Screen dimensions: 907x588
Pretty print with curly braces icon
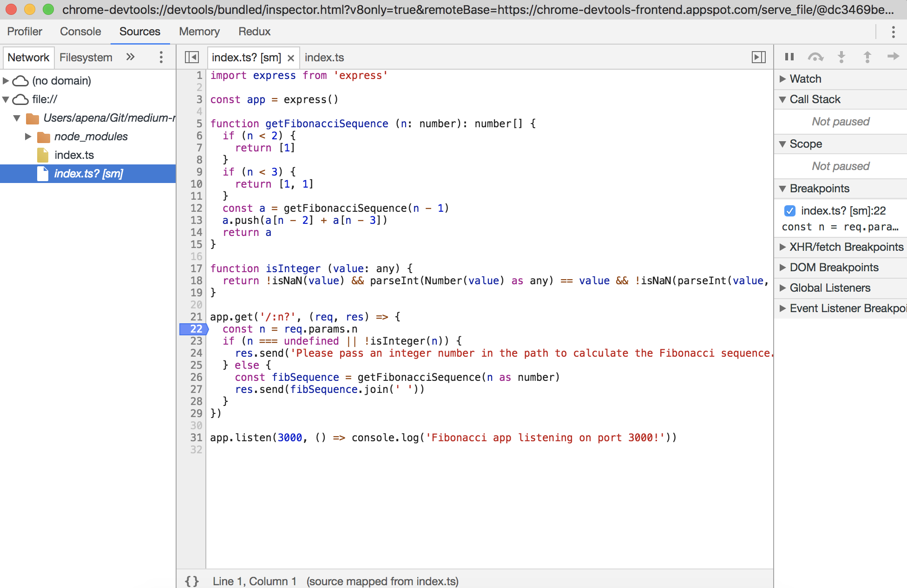(x=192, y=581)
